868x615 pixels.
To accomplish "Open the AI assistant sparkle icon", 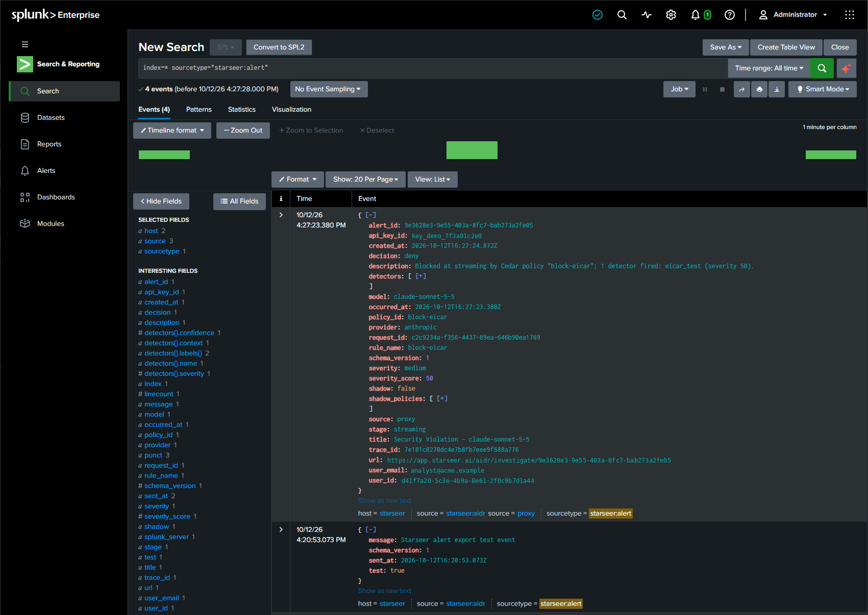I will pos(846,68).
